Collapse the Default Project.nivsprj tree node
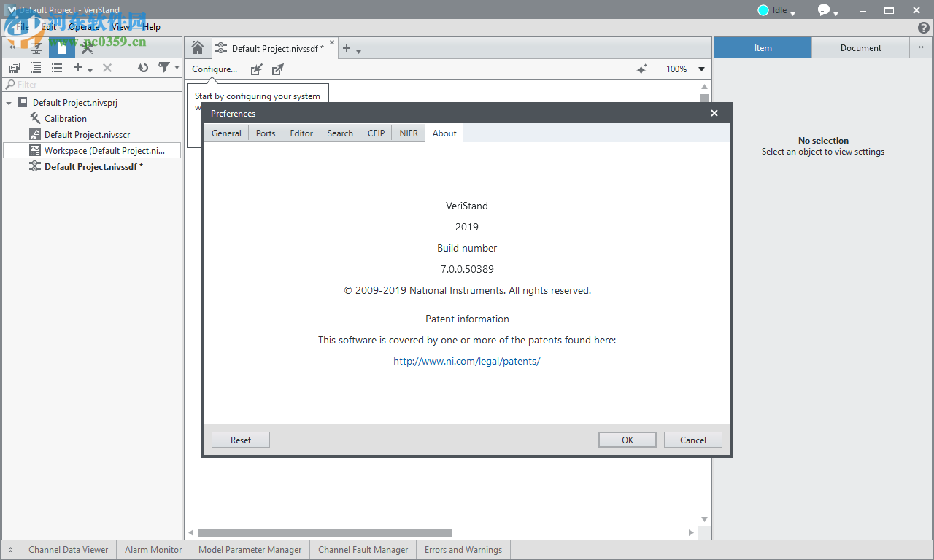Viewport: 934px width, 560px height. tap(9, 103)
